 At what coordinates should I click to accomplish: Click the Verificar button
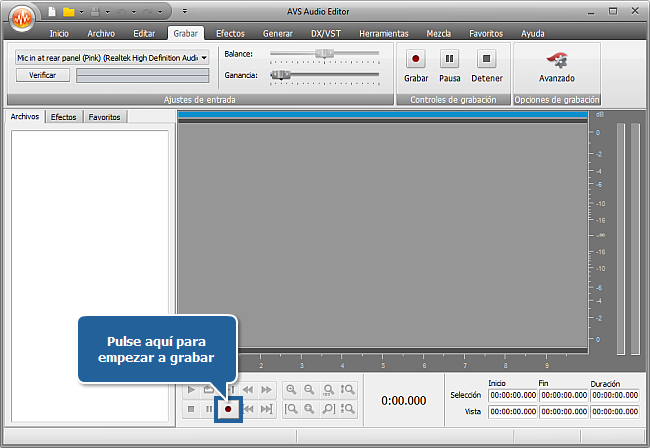click(42, 75)
